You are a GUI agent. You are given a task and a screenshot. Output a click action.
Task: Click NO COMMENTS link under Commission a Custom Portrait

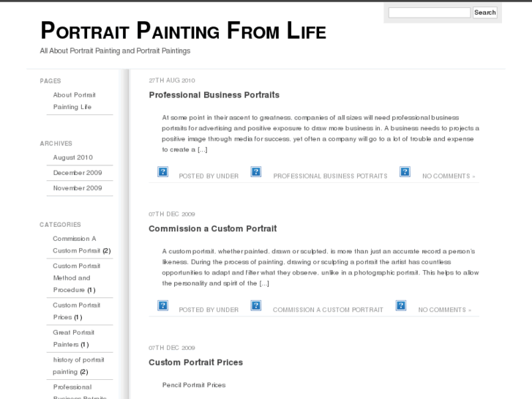[444, 310]
